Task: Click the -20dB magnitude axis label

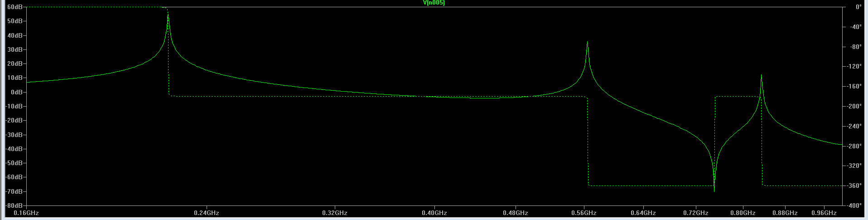Action: click(14, 120)
